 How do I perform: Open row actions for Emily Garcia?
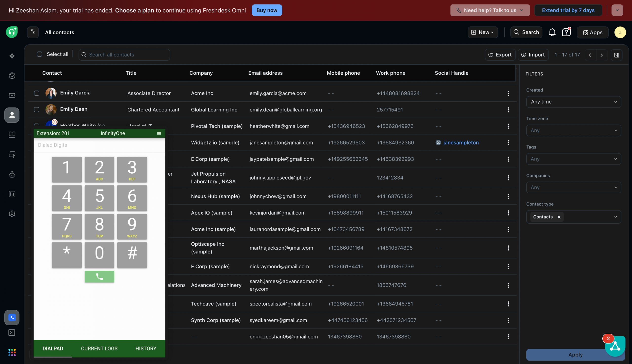(x=508, y=93)
